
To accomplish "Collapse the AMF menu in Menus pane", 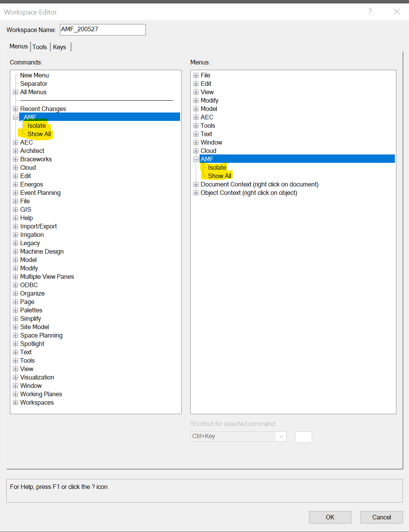I will [196, 159].
